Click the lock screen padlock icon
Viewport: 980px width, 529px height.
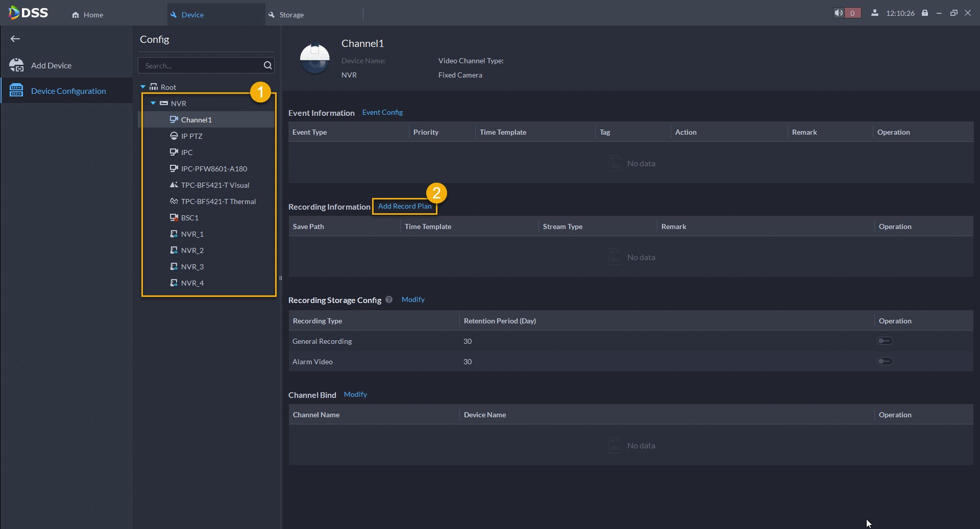(x=925, y=13)
